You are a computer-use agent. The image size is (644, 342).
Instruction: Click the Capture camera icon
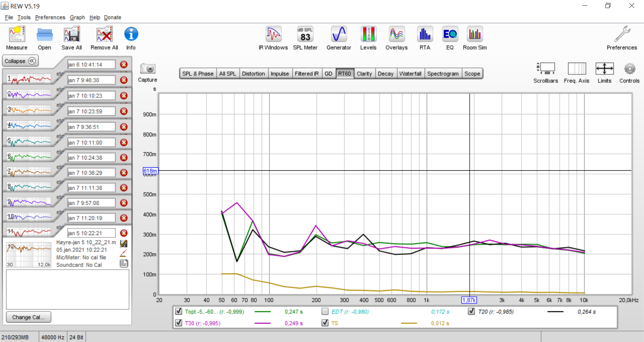[x=148, y=69]
